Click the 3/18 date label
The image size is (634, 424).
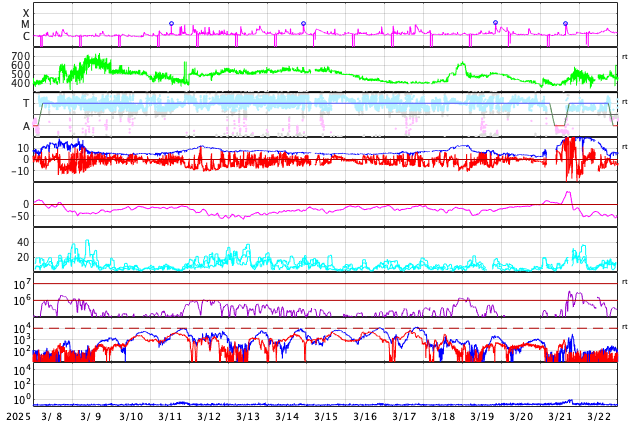coord(443,417)
